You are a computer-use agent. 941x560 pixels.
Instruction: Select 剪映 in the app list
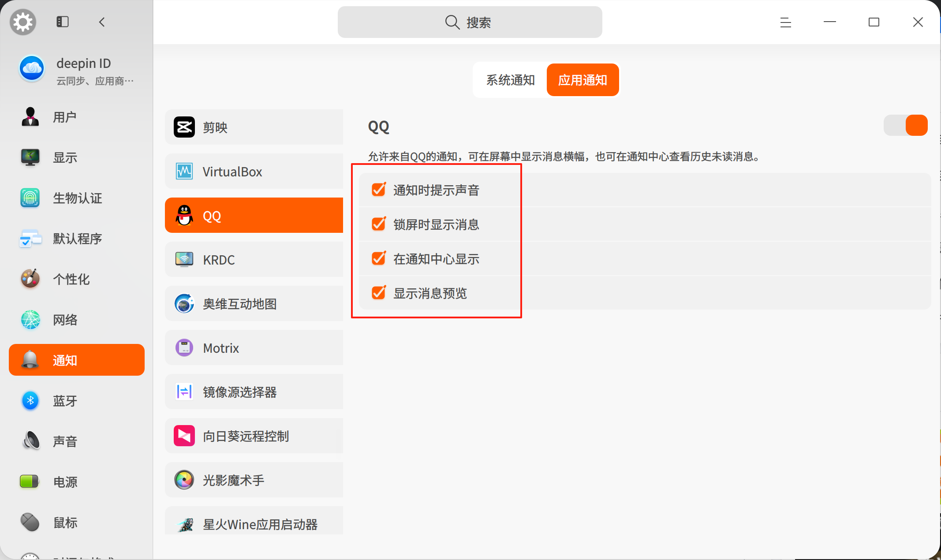pos(254,127)
